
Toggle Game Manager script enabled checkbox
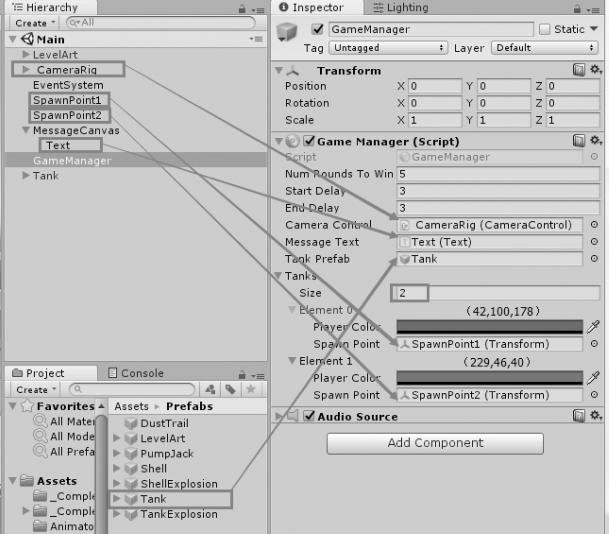click(x=309, y=141)
